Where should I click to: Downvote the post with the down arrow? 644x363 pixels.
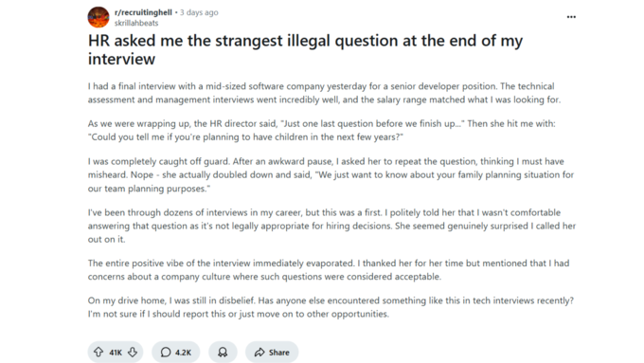point(133,352)
